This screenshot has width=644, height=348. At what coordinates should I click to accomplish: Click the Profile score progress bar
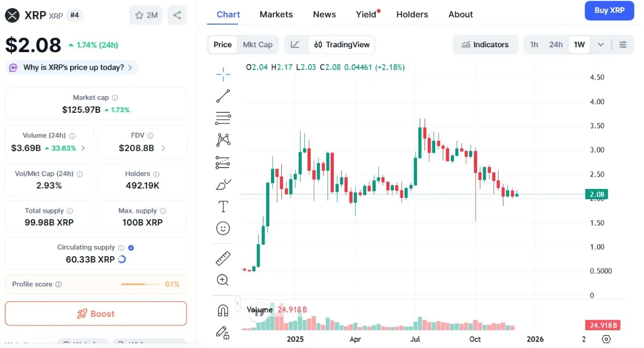(141, 284)
